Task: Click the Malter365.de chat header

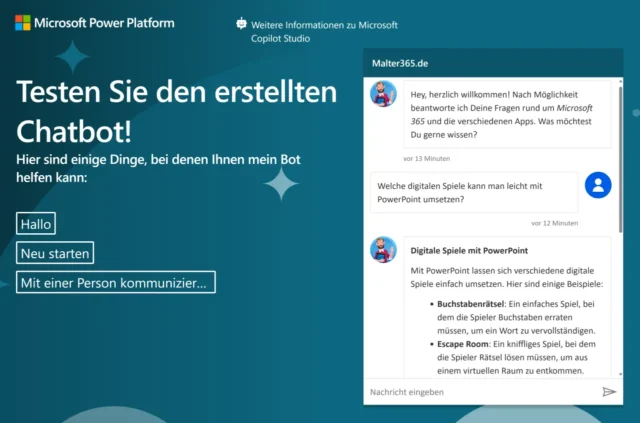Action: [400, 63]
